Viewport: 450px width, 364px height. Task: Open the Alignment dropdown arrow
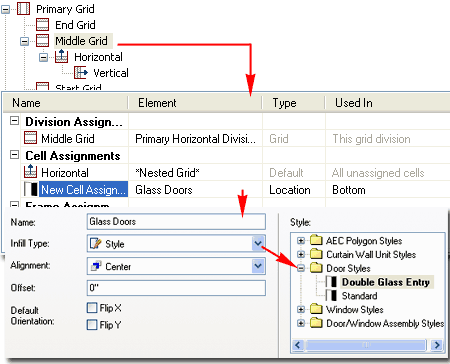tap(258, 266)
